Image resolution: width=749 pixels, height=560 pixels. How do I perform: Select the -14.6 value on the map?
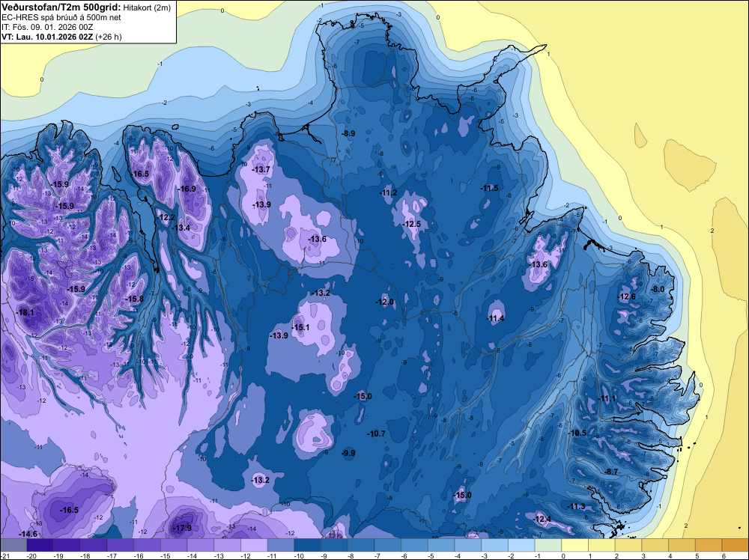pos(28,534)
